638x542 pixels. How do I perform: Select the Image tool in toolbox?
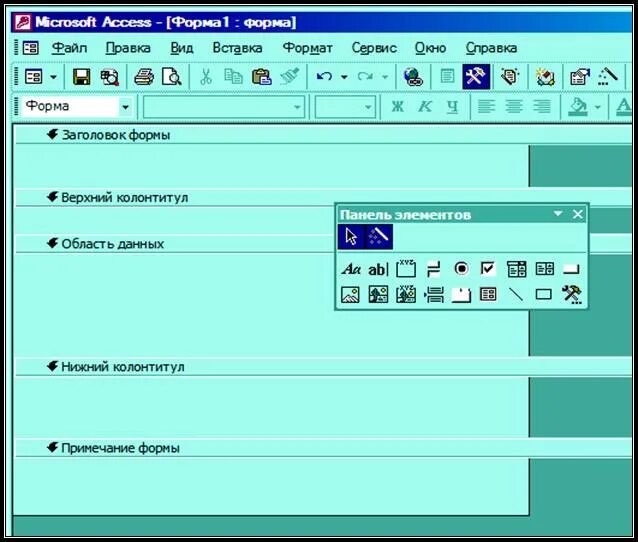point(350,295)
